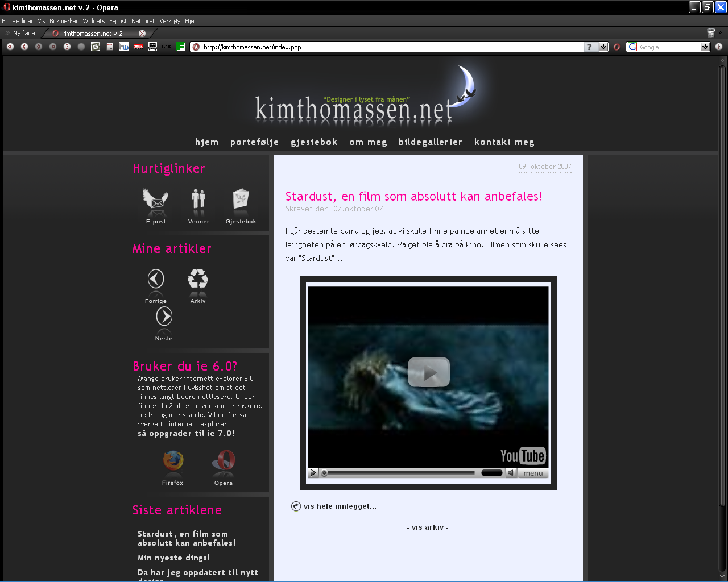Go to hjem in site navigation
This screenshot has height=582, width=728.
pos(207,142)
